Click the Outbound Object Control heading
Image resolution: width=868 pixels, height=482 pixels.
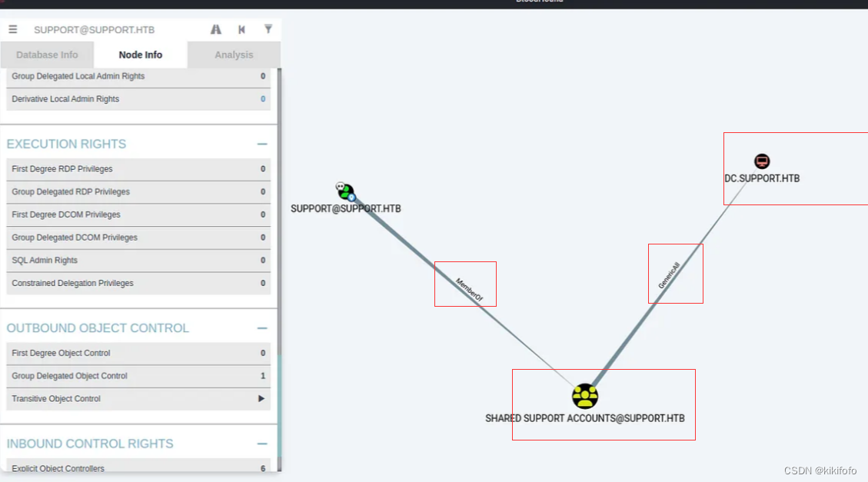click(98, 328)
